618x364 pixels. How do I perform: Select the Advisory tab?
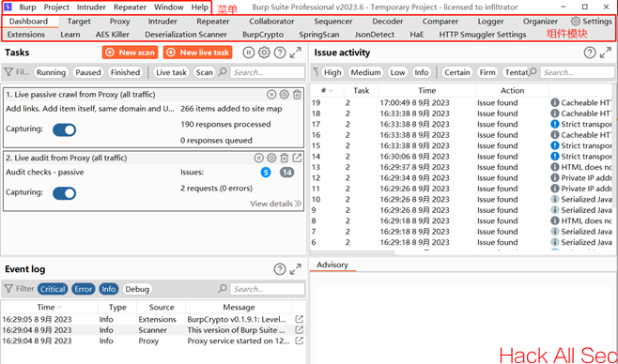pos(332,265)
